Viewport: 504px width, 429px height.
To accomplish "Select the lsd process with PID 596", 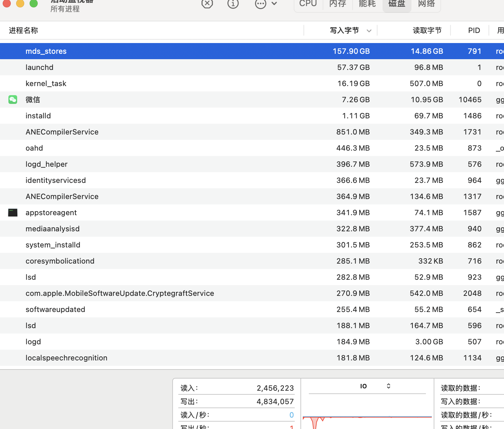I will (x=252, y=325).
